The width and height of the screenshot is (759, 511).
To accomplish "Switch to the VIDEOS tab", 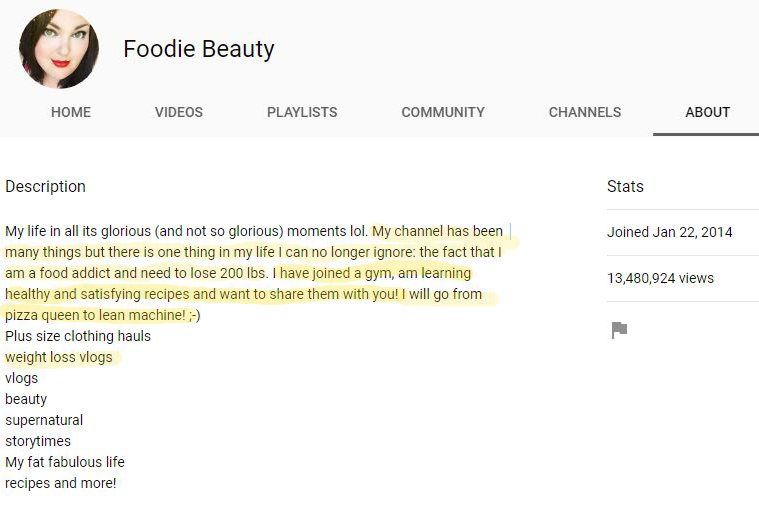I will tap(179, 112).
